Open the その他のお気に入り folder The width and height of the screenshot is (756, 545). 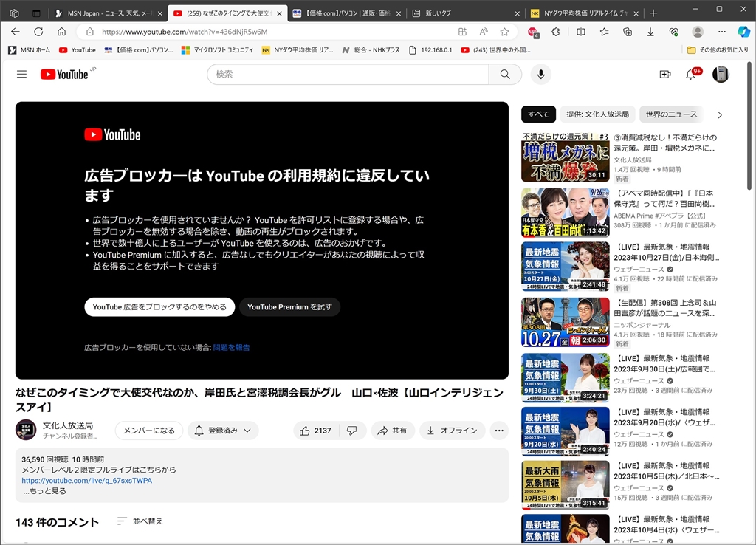coord(718,49)
